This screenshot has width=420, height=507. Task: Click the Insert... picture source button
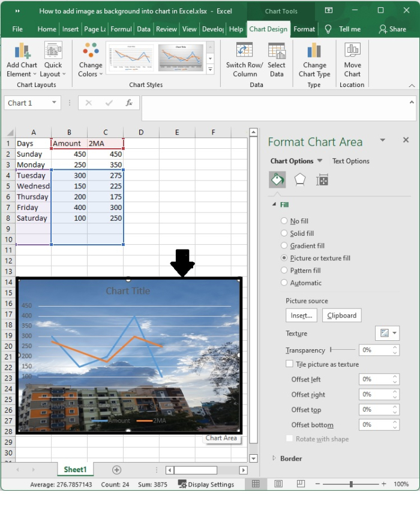pos(301,315)
